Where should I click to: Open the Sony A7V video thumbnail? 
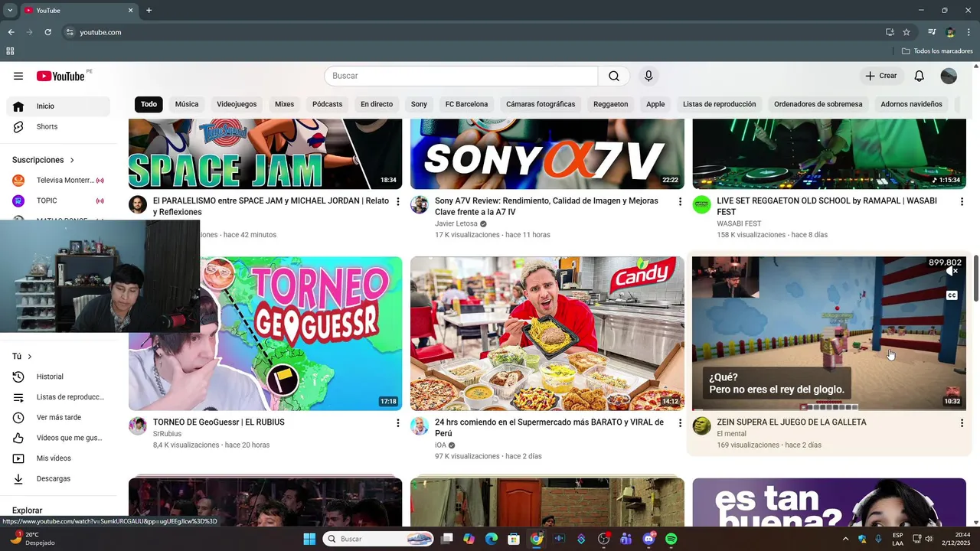(547, 154)
